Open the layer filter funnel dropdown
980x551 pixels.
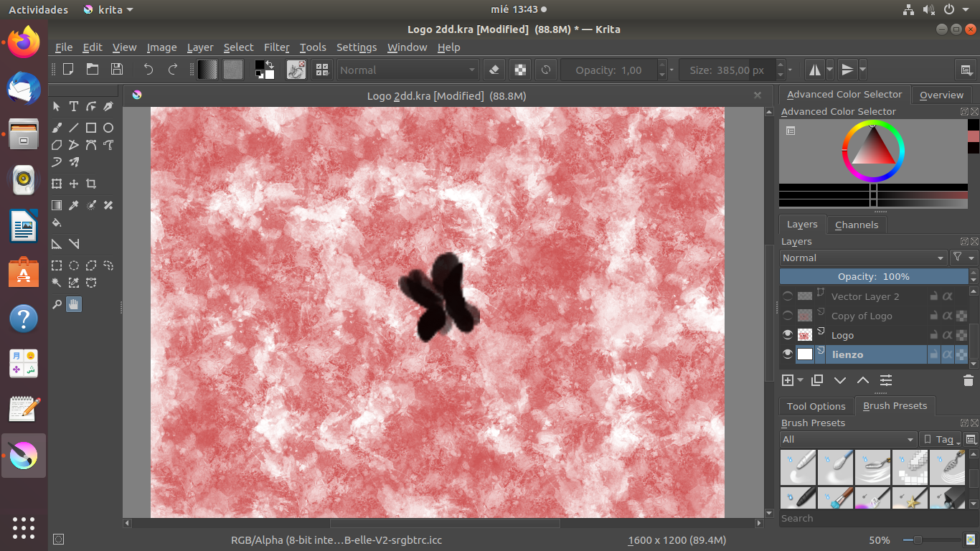(963, 258)
